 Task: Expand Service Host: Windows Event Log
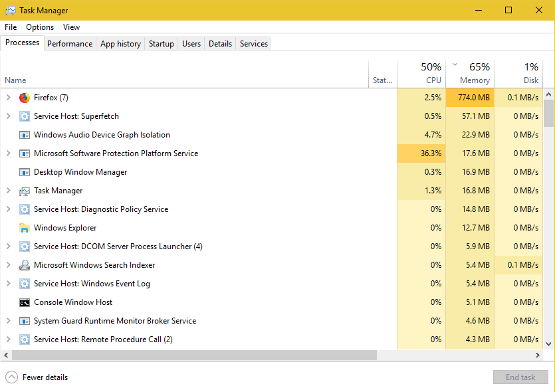(9, 284)
